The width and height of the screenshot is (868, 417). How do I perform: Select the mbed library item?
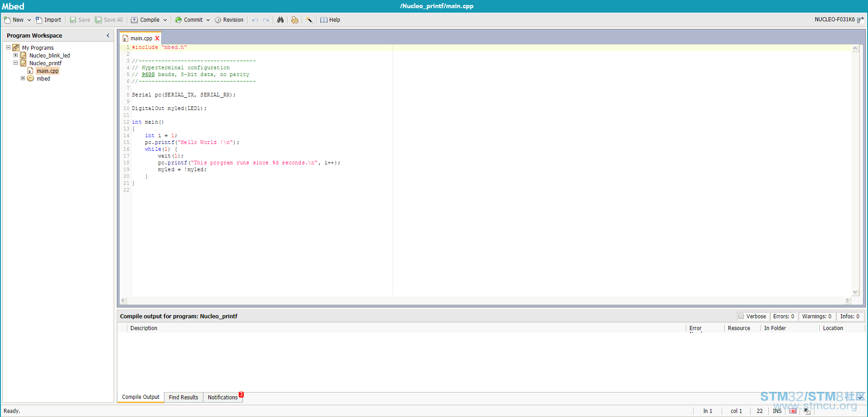pos(43,79)
